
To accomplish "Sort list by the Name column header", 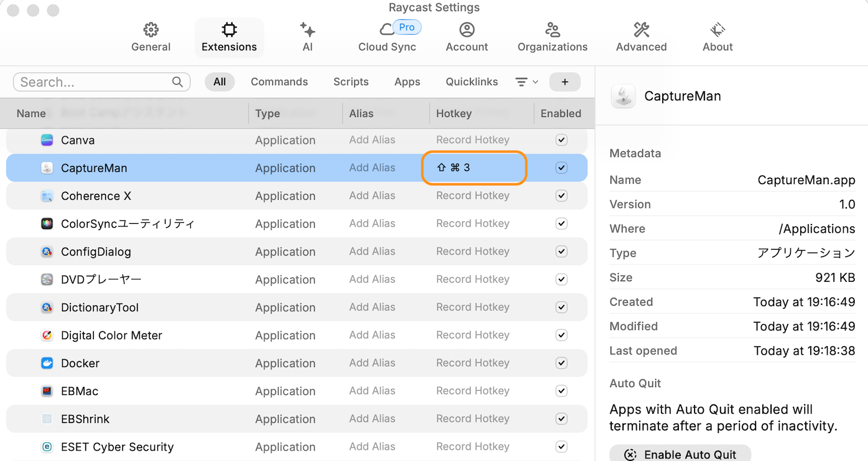I will 31,113.
